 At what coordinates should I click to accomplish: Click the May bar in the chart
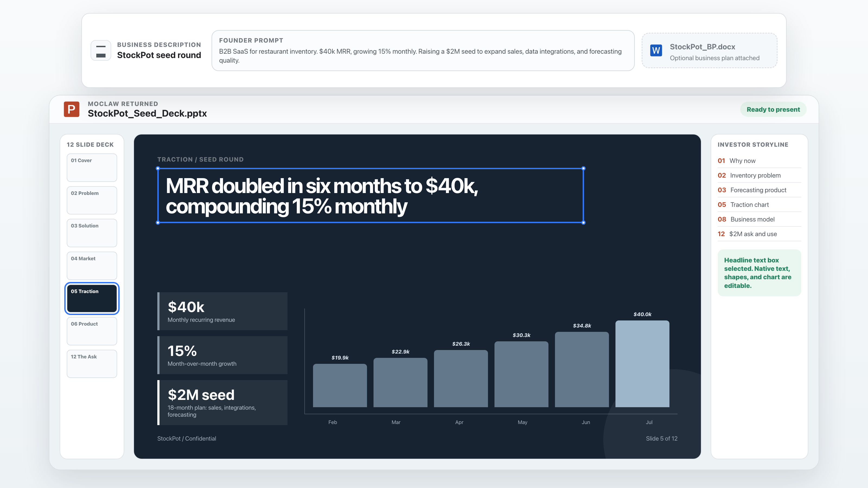(521, 374)
